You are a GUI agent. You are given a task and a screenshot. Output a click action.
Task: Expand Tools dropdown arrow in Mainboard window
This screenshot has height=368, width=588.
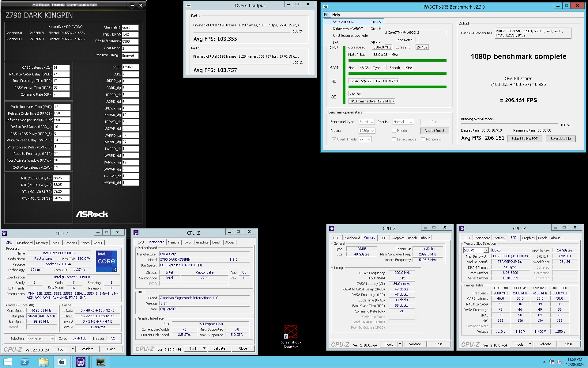point(204,348)
